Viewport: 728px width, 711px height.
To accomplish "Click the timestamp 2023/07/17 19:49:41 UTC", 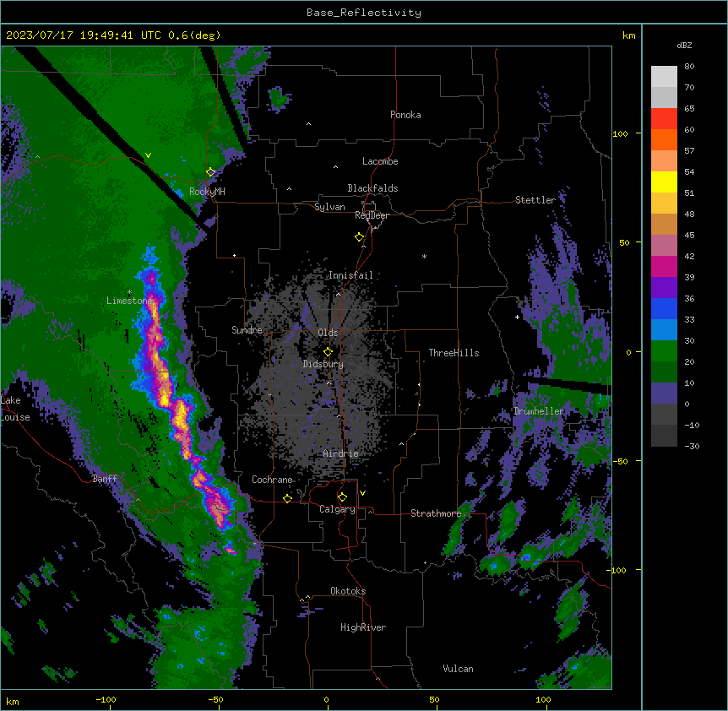I will (x=84, y=35).
